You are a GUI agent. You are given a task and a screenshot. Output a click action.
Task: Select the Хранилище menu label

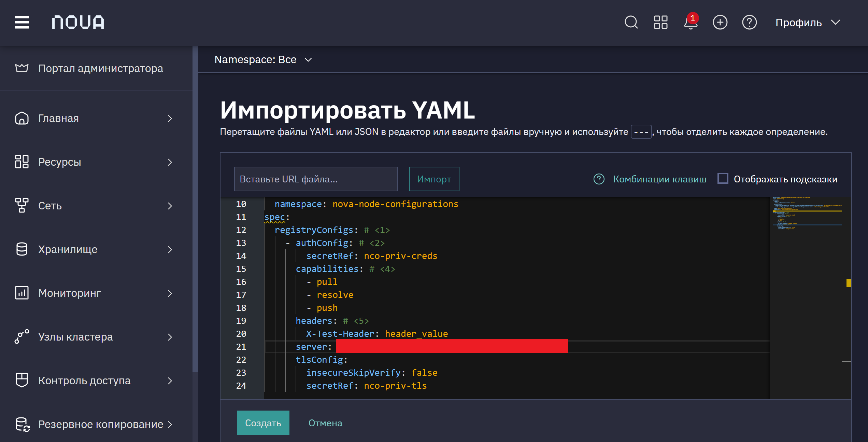tap(68, 250)
